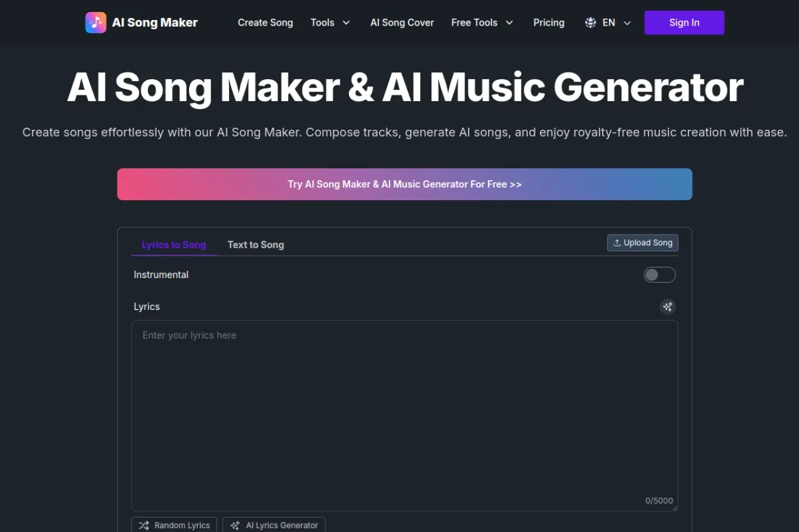Switch to the Lyrics to Song tab
Image resolution: width=799 pixels, height=532 pixels.
pyautogui.click(x=174, y=244)
